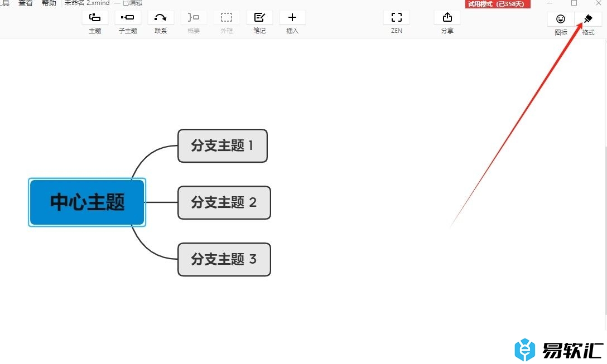Open the 图标 (Markers) smiley panel
This screenshot has height=364, width=607.
561,19
